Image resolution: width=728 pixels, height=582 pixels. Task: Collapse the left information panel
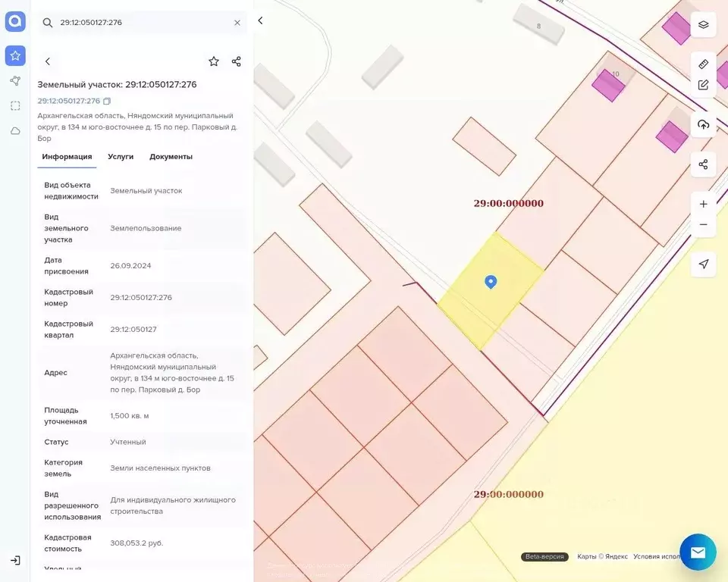(260, 20)
